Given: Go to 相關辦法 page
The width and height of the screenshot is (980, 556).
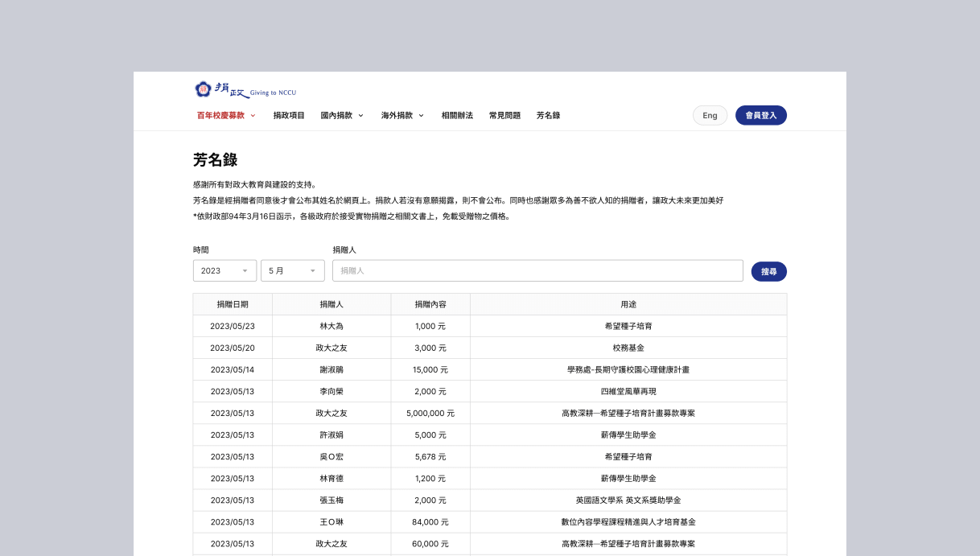Looking at the screenshot, I should [457, 115].
